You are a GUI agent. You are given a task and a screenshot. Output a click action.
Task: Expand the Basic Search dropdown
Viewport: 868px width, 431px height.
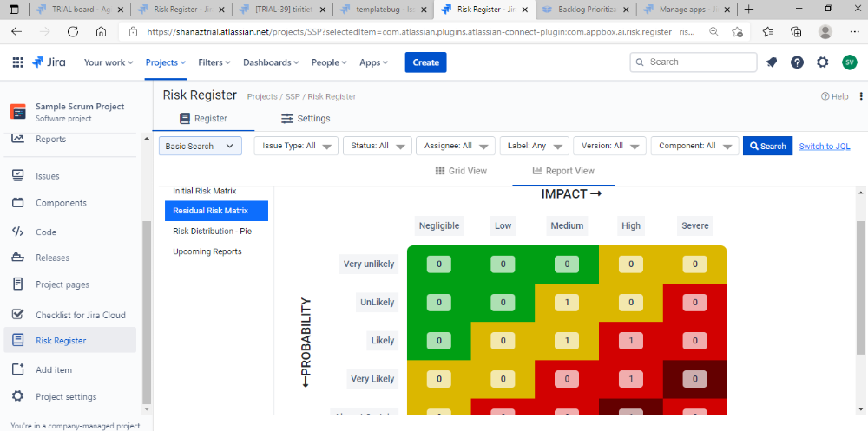point(200,146)
